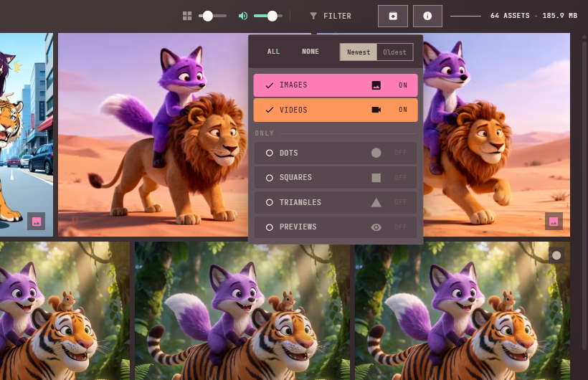Viewport: 588px width, 380px height.
Task: Open the leftmost jungle fox-on-tiger image
Action: 65,310
